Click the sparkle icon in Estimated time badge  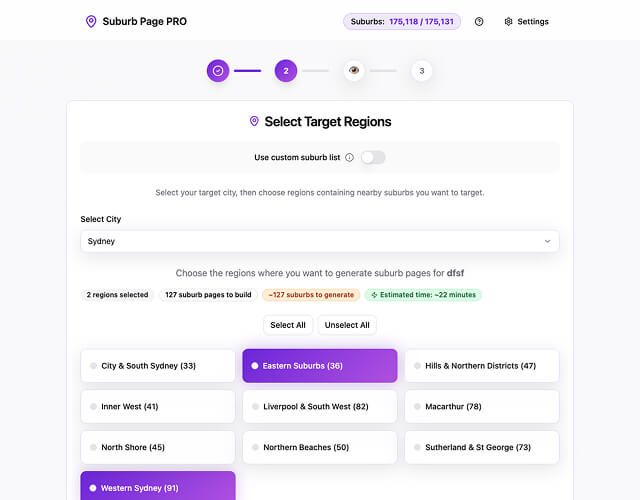click(374, 295)
